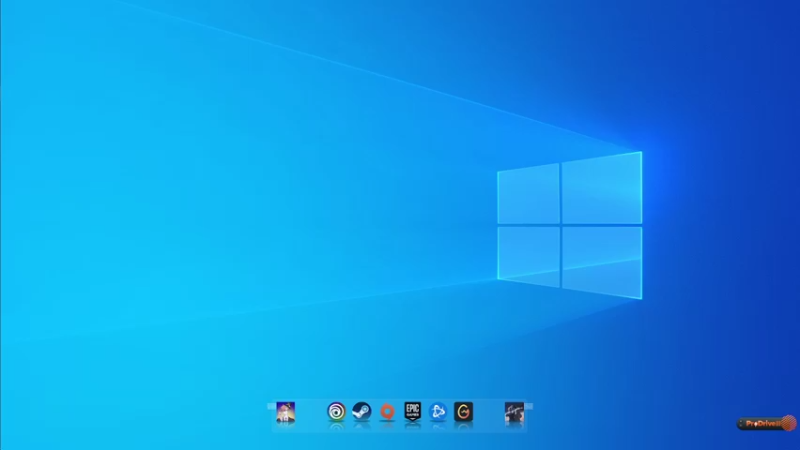Open the Battle.net launcher icon
This screenshot has width=800, height=450.
point(438,411)
